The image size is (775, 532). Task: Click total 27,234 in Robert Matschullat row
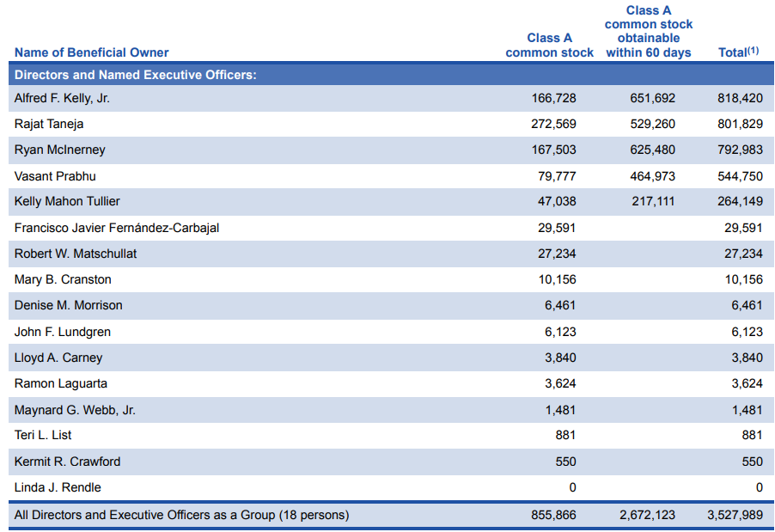pos(743,254)
